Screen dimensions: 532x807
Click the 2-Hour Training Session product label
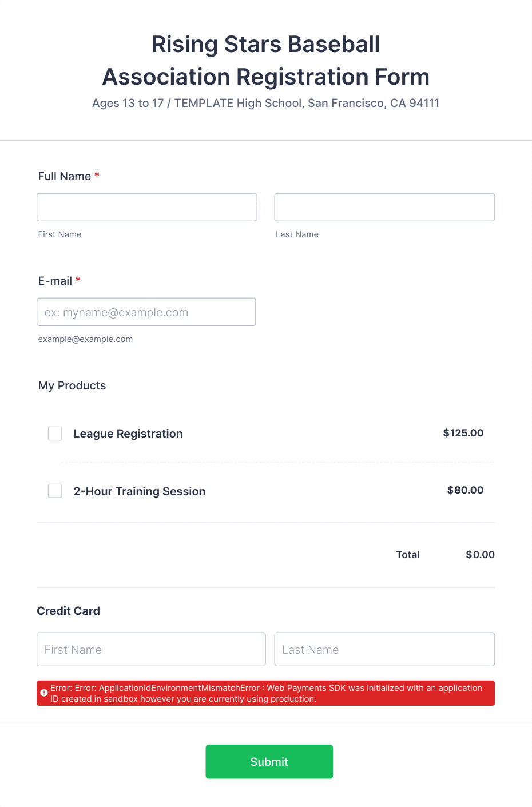[140, 491]
